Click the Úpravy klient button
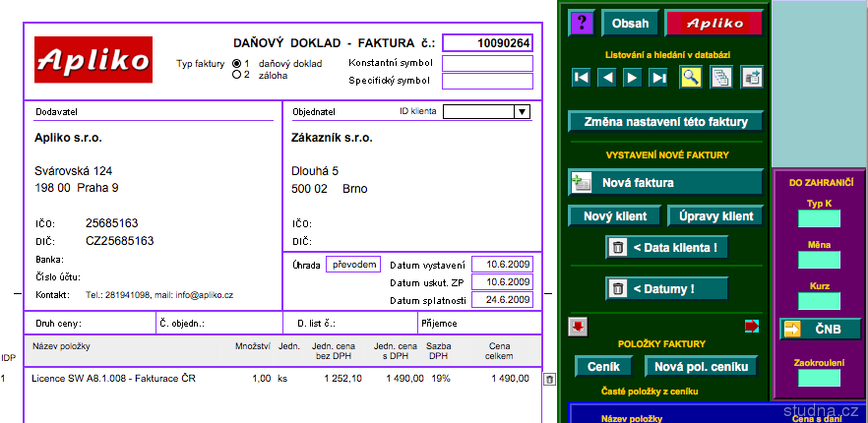The width and height of the screenshot is (868, 423). pyautogui.click(x=715, y=216)
